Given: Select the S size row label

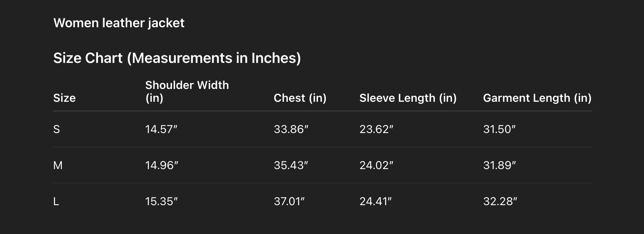Looking at the screenshot, I should [x=57, y=129].
